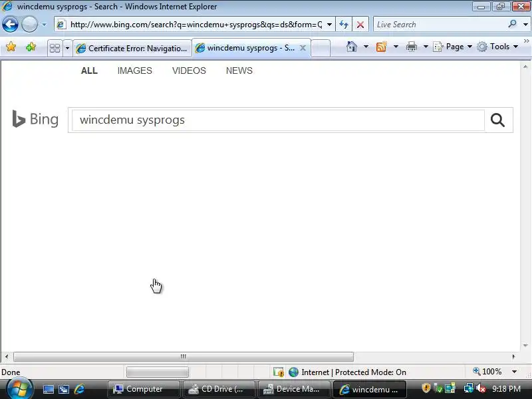Click the tray icon with green check mark
This screenshot has height=399, width=532.
(x=438, y=388)
